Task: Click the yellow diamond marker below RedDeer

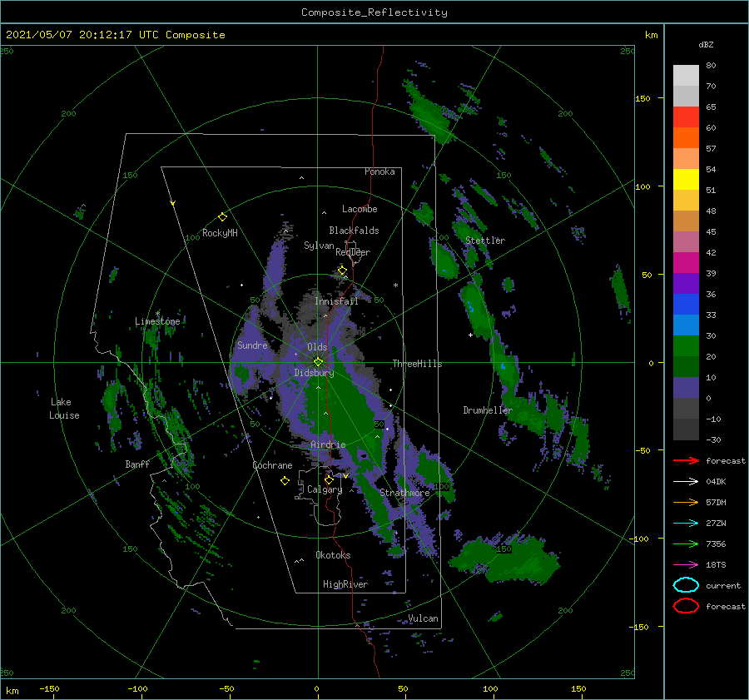Action: pyautogui.click(x=342, y=271)
